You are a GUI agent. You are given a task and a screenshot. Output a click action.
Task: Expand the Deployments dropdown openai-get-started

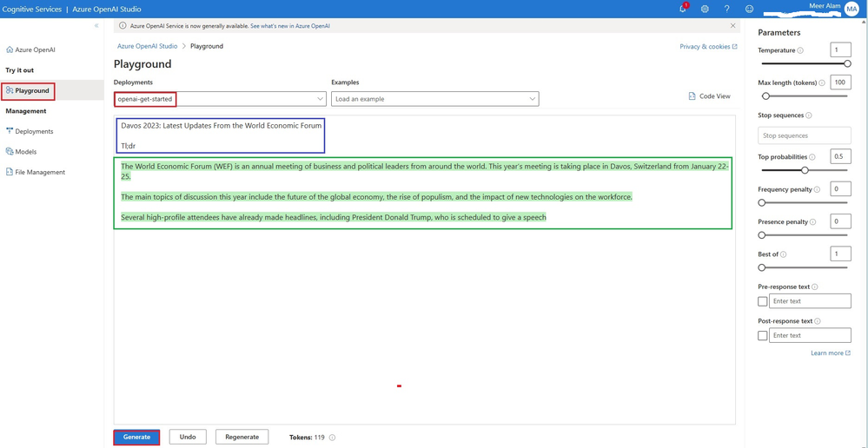tap(220, 99)
